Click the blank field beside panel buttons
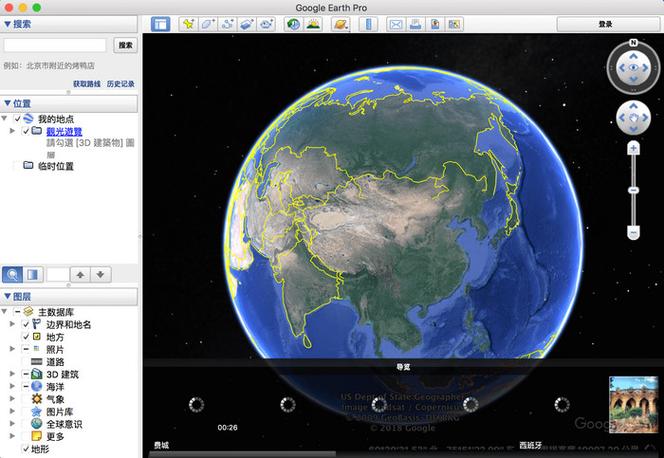 coord(58,275)
